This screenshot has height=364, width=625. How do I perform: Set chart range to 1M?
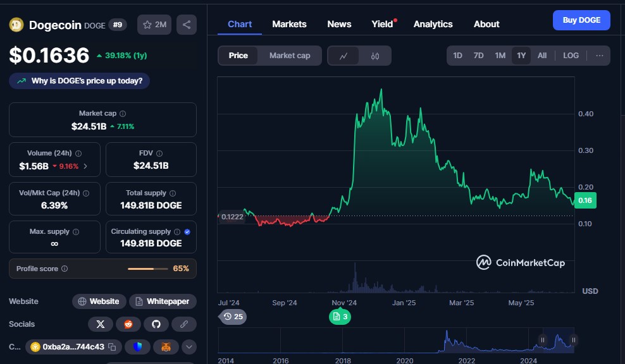500,56
